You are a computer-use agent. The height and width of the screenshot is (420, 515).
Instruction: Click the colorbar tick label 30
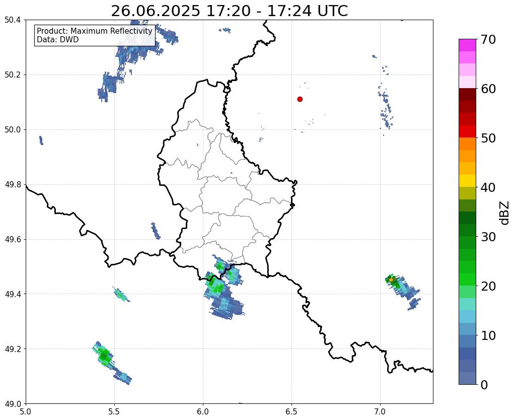coord(488,236)
